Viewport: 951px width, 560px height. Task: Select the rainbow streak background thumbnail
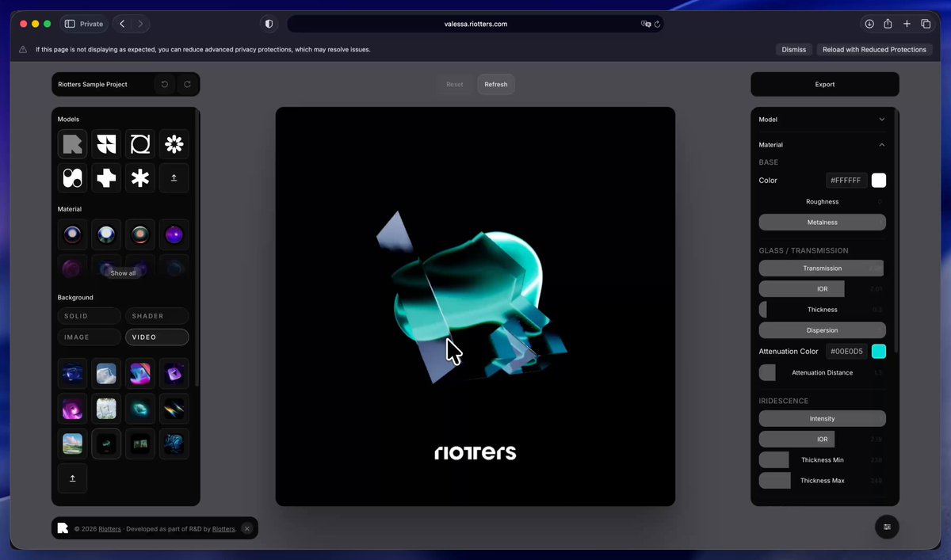point(174,409)
